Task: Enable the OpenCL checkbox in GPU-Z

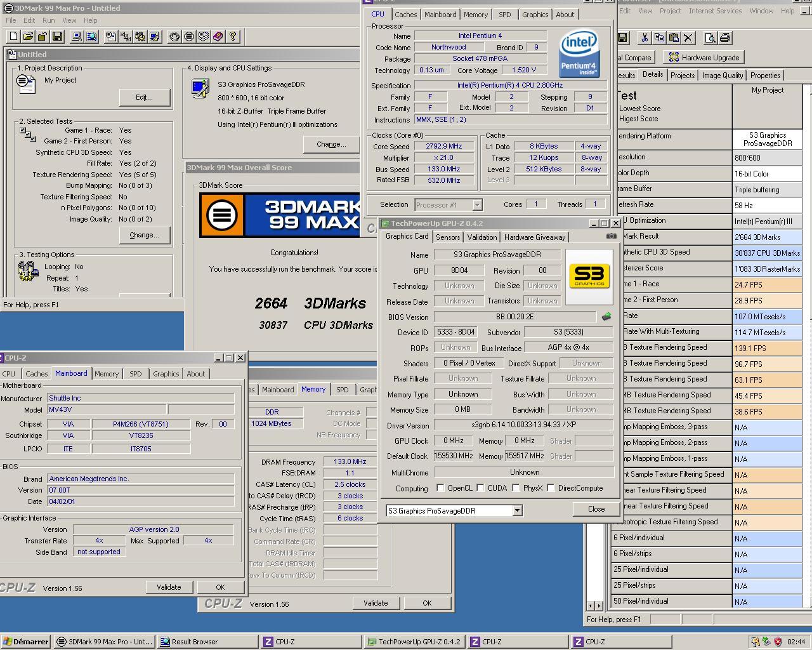Action: [x=440, y=488]
